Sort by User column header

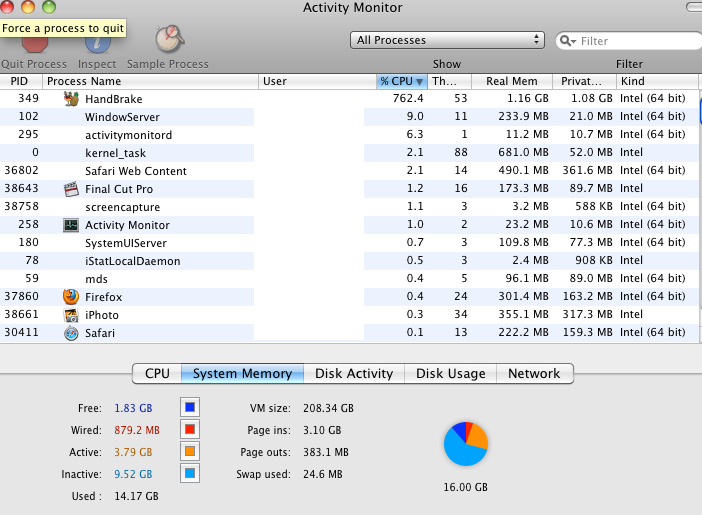[317, 81]
